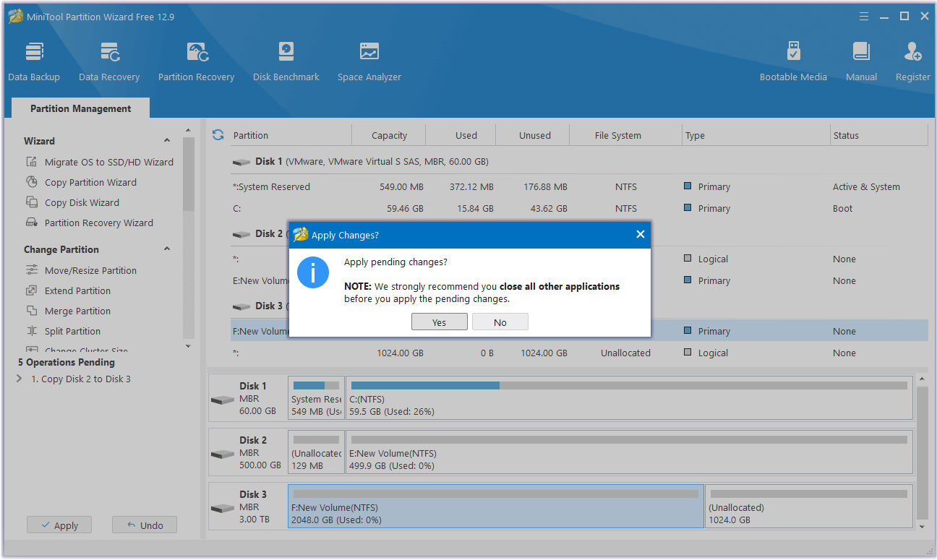Click the Merge Partition icon
Viewport: 937px width, 560px height.
pyautogui.click(x=32, y=311)
